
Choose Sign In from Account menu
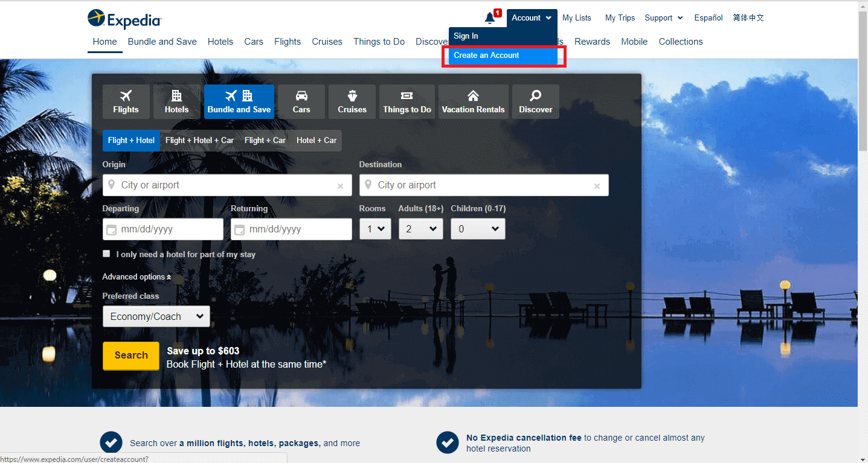[x=503, y=36]
